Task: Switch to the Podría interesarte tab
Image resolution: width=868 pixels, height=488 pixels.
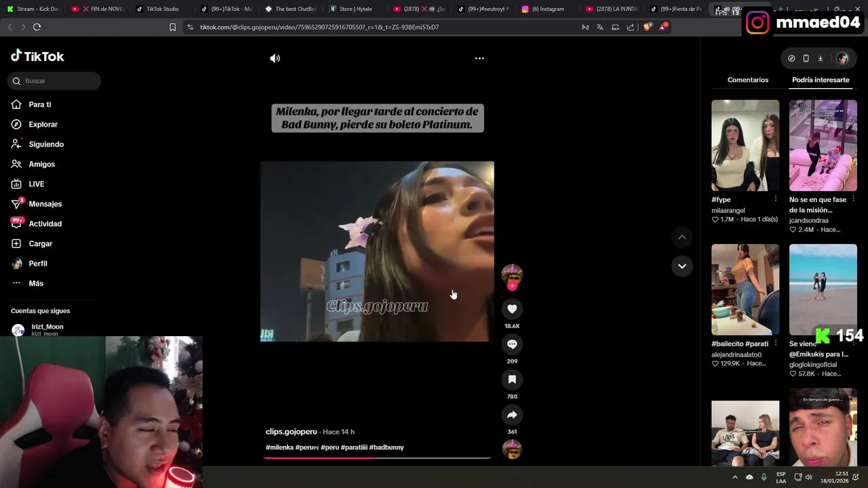Action: point(821,80)
